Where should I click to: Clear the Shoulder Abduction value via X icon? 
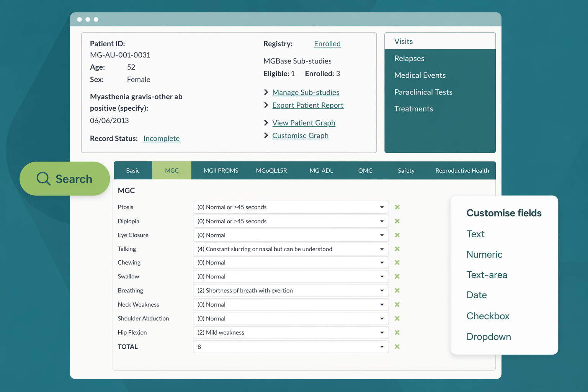397,318
